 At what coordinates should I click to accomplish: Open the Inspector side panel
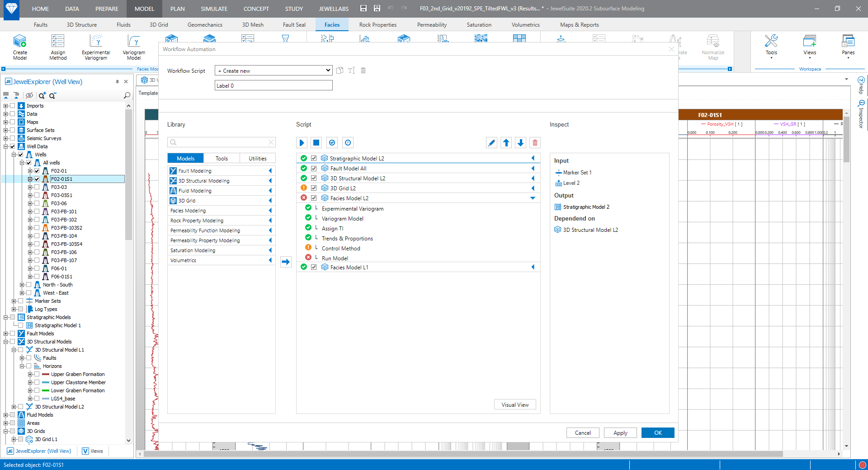(x=861, y=114)
